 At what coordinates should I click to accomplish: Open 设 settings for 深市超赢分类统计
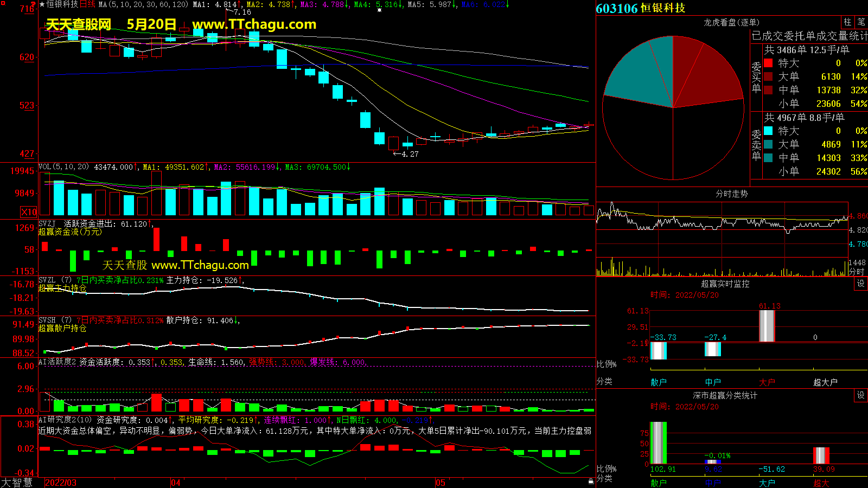860,395
